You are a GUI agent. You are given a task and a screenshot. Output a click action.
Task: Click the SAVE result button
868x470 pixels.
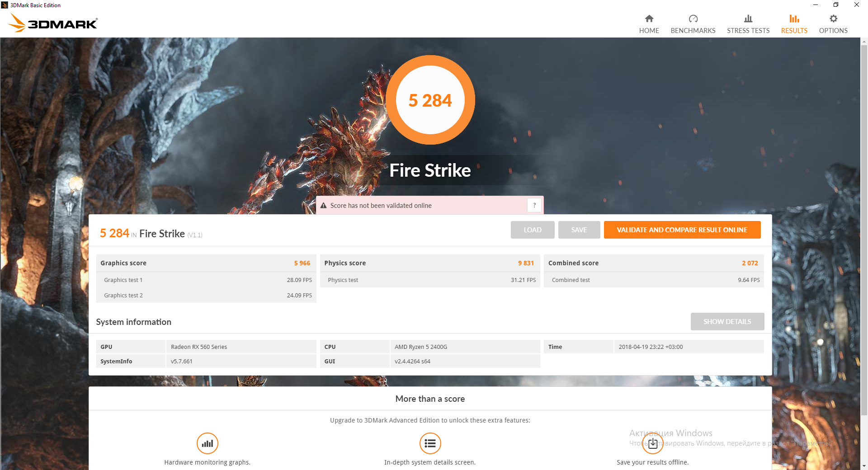click(579, 230)
